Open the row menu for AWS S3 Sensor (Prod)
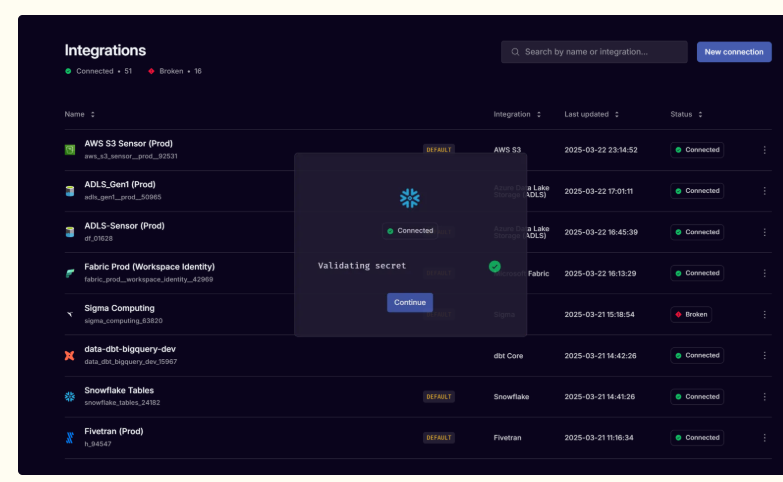Screen dimensions: 783x482 point(764,150)
